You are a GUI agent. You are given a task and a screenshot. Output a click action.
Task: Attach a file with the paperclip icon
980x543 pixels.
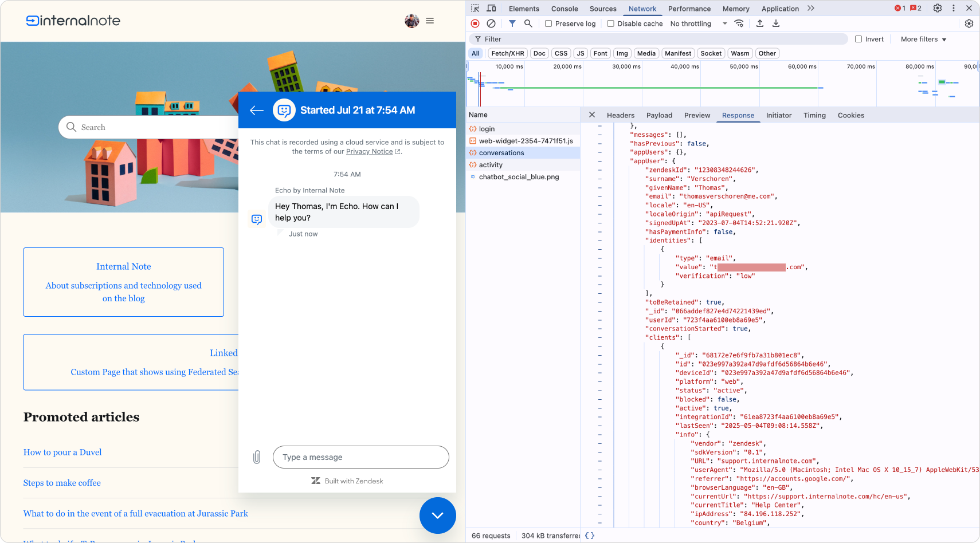click(x=257, y=457)
